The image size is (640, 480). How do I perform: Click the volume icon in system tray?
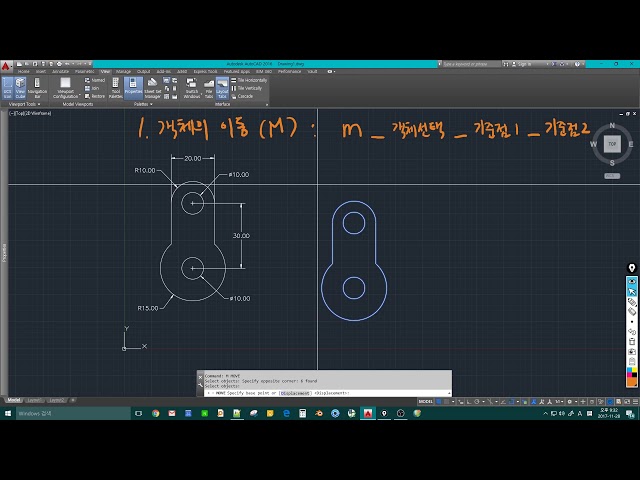[x=562, y=413]
